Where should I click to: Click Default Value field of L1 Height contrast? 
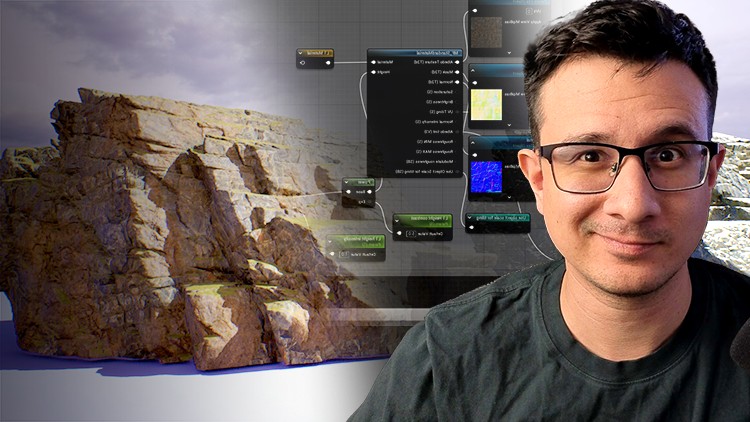pos(413,234)
